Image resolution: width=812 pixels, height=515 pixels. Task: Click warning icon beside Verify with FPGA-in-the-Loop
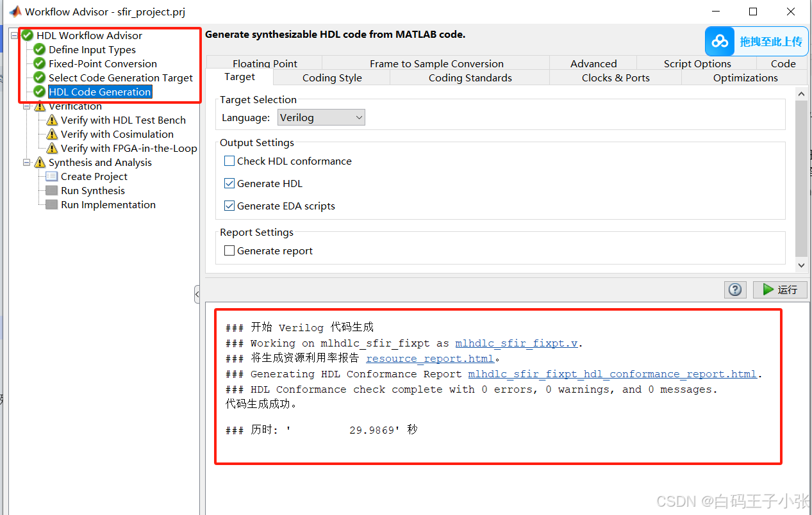click(x=52, y=148)
